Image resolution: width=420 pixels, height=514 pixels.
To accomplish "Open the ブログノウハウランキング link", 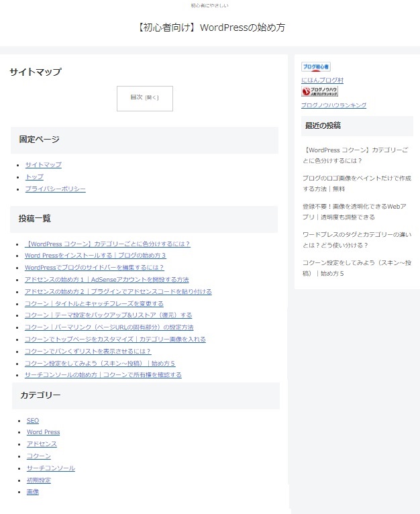I will (x=333, y=105).
